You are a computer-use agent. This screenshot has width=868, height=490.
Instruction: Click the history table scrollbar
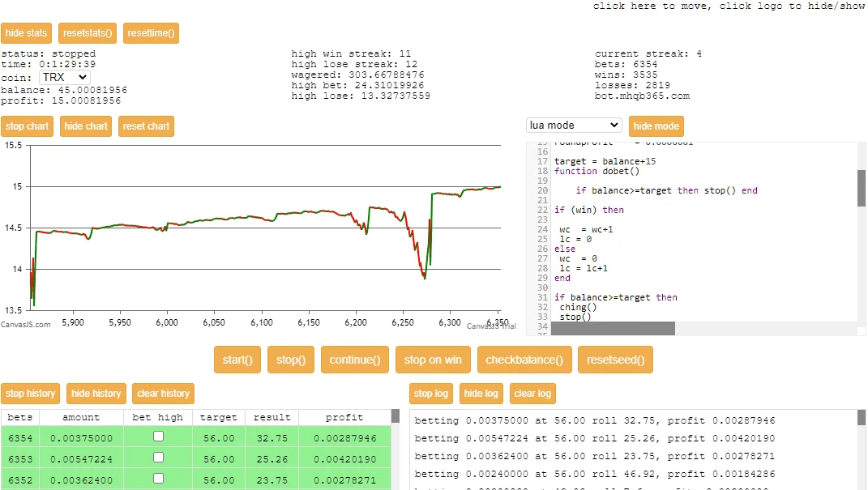point(396,416)
